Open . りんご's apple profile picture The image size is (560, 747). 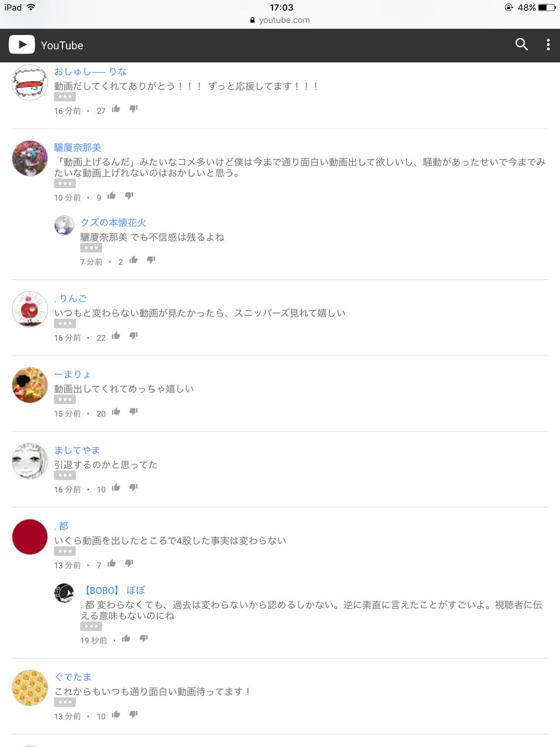coord(30,309)
